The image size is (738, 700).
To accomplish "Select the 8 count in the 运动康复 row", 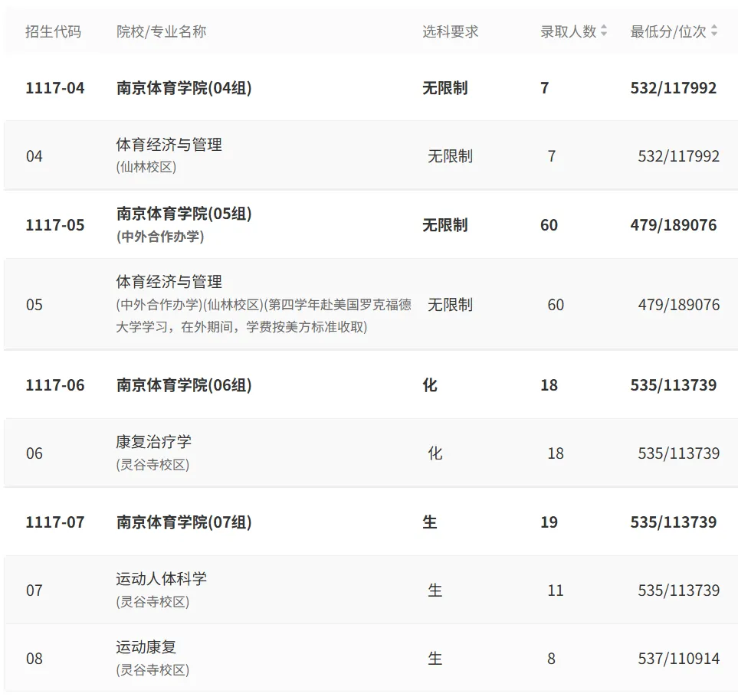I will (552, 658).
